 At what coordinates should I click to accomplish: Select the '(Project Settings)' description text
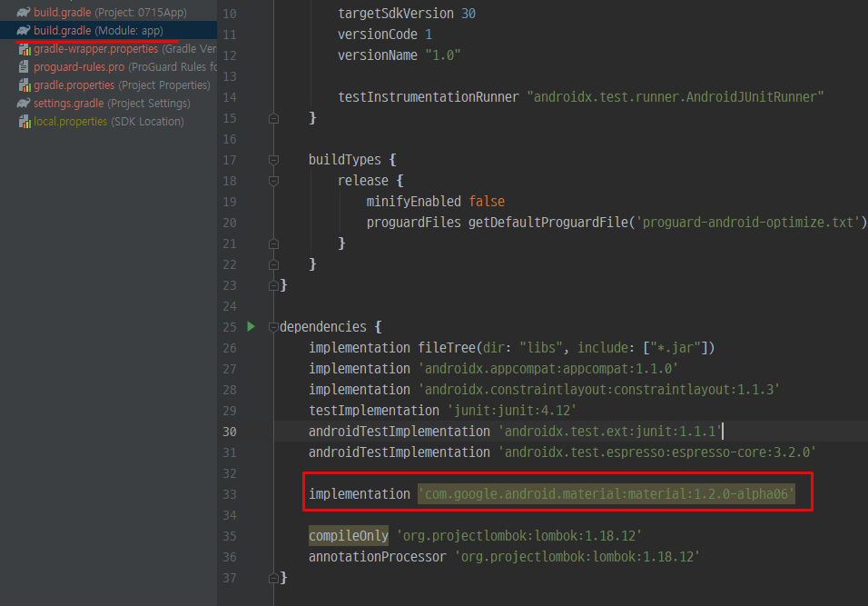(x=149, y=104)
